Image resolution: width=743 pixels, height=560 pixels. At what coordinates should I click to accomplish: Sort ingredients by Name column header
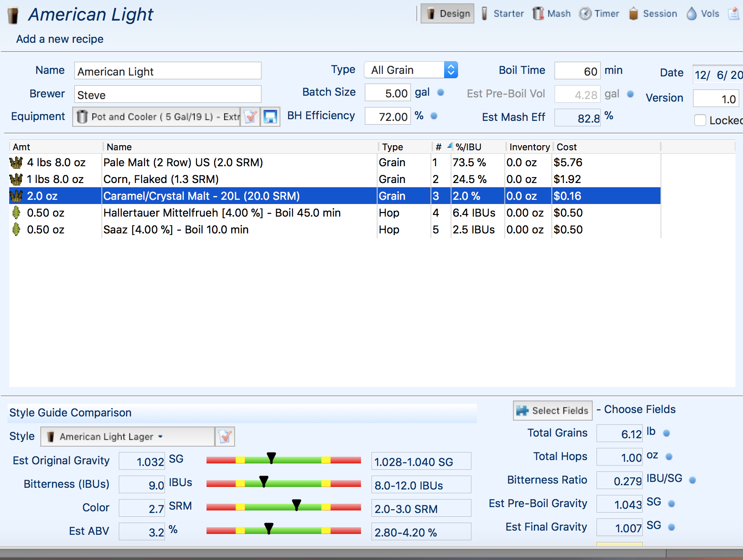click(241, 147)
